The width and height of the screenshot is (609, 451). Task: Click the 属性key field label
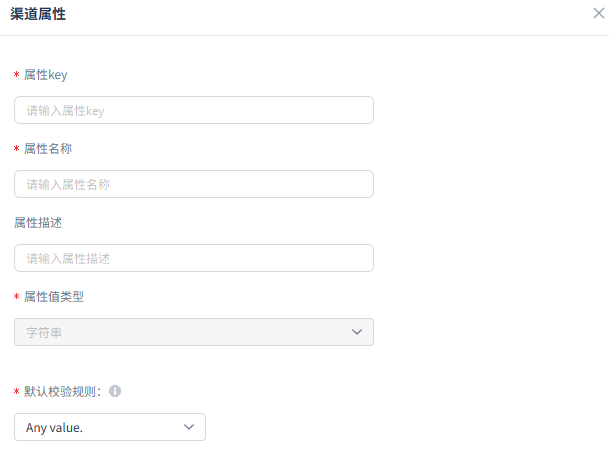[x=45, y=75]
